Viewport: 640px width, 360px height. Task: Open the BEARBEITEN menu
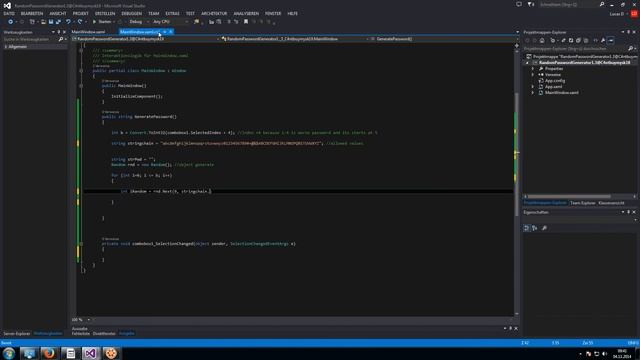(x=32, y=13)
